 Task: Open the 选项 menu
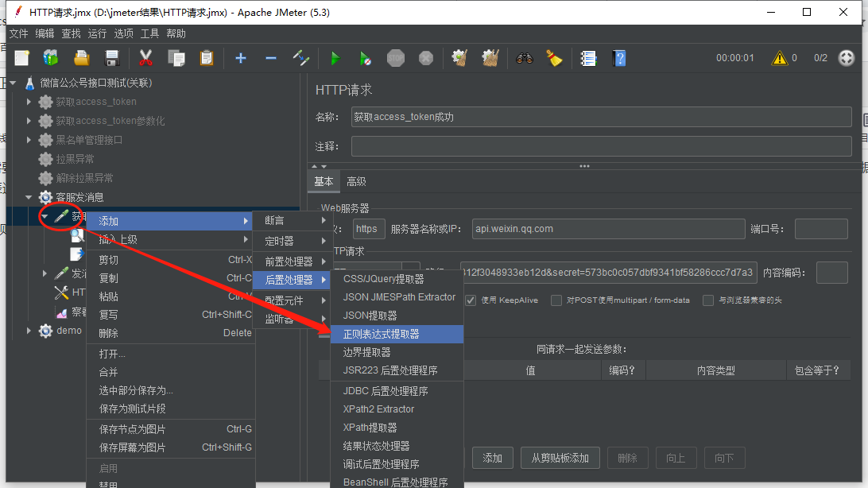123,33
